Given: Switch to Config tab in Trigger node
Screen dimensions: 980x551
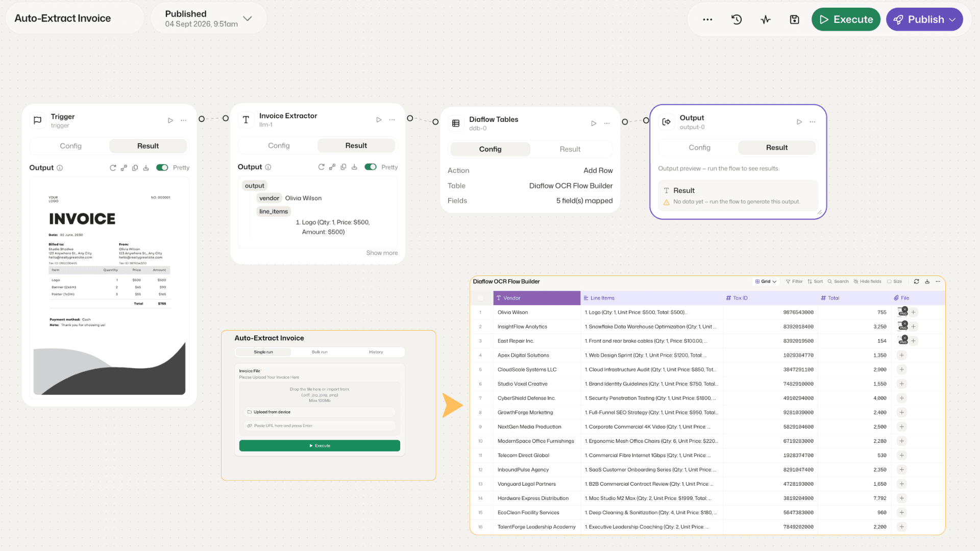Looking at the screenshot, I should click(x=70, y=146).
